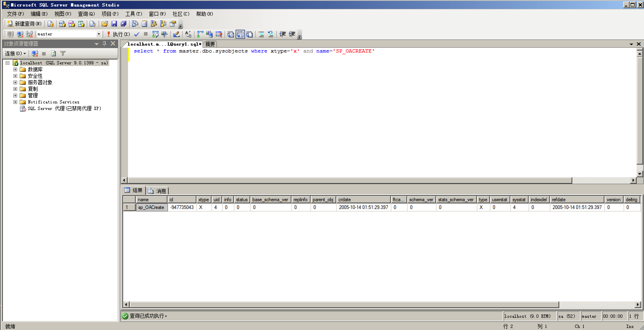Click the Save file toolbar icon
The width and height of the screenshot is (644, 330).
click(114, 24)
